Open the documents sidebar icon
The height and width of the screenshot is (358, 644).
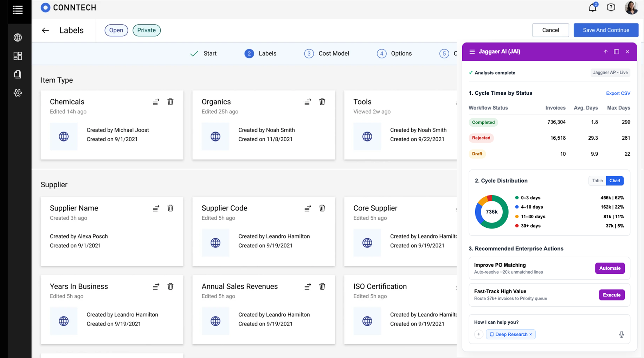tap(18, 74)
